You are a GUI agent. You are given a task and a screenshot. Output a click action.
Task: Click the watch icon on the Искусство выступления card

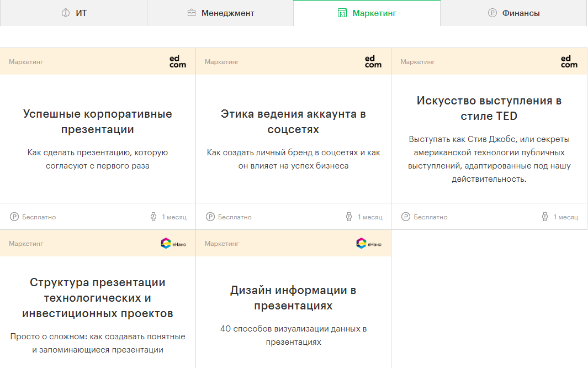click(x=545, y=217)
